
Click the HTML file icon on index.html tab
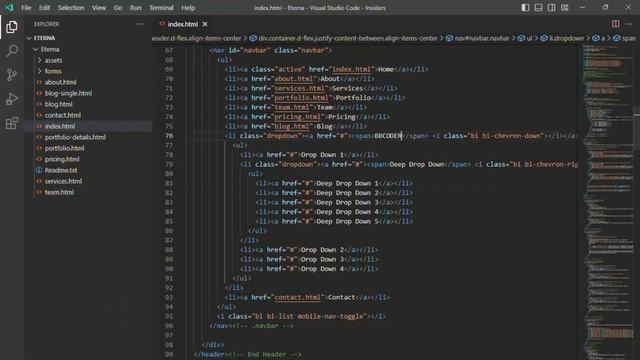tap(162, 24)
